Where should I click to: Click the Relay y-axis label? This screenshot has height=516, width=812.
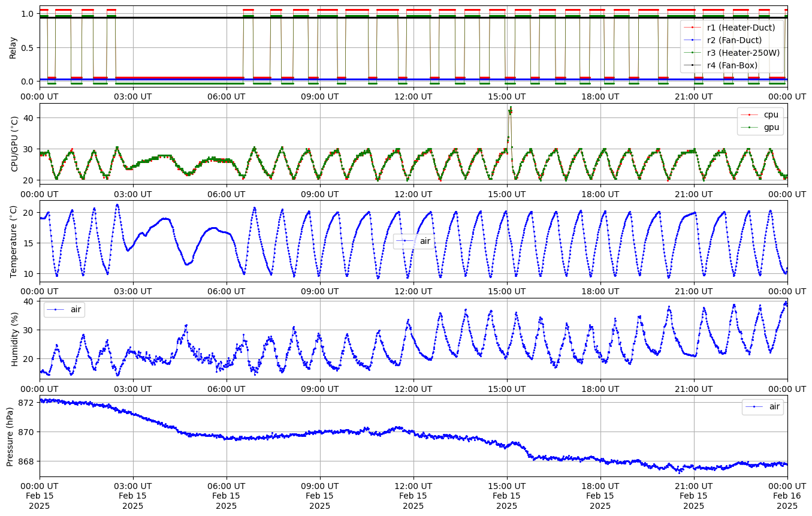coord(13,47)
